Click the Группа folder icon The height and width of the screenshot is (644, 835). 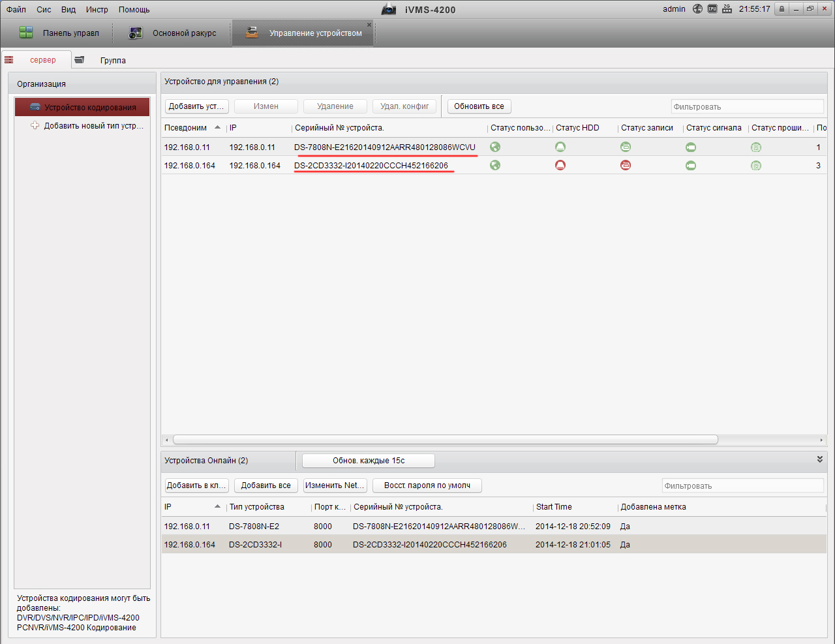79,60
